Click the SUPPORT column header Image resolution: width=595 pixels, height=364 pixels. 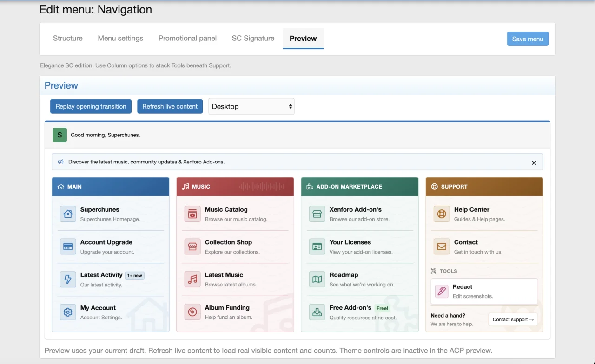(484, 187)
